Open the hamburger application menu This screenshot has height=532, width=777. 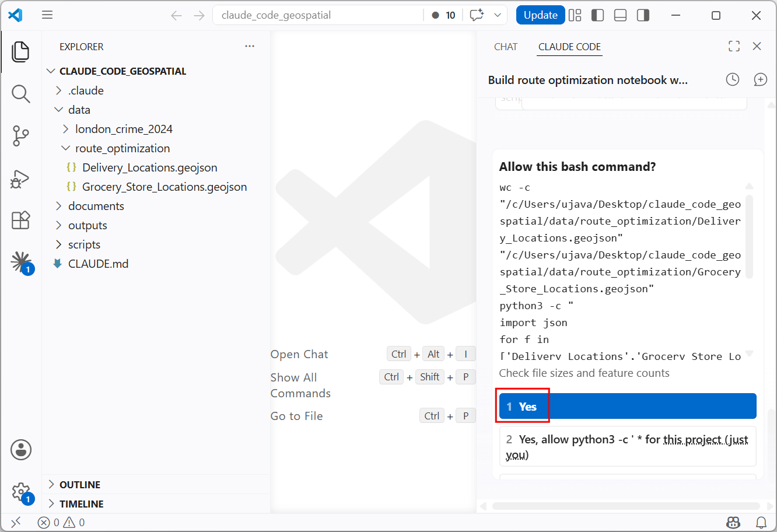coord(47,15)
